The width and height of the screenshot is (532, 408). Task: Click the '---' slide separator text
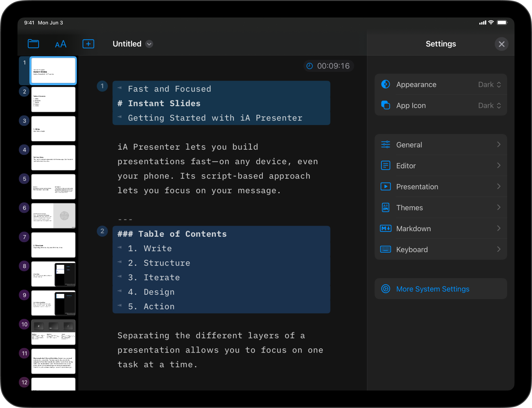click(x=125, y=220)
